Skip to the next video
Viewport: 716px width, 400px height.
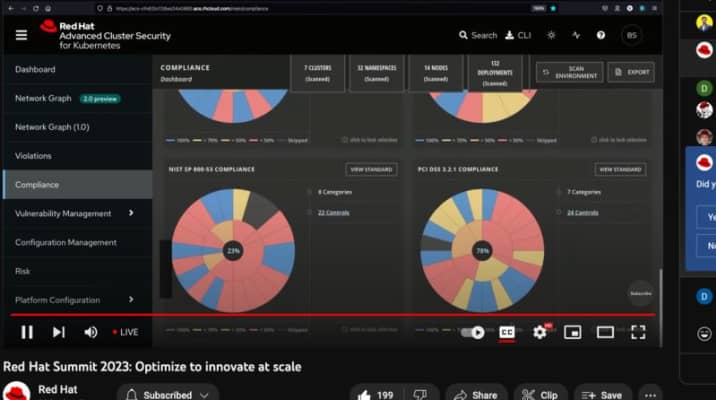tap(59, 332)
